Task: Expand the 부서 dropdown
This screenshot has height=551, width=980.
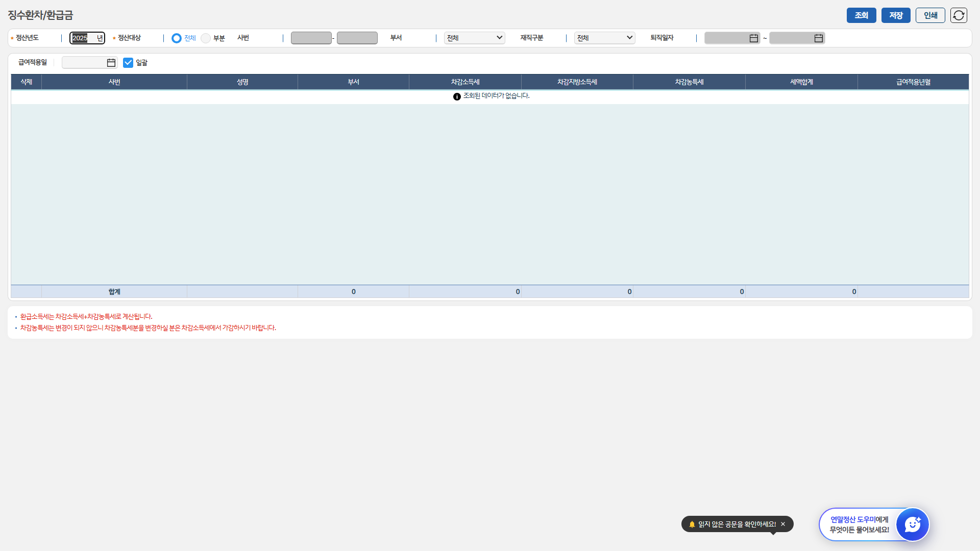Action: coord(474,38)
